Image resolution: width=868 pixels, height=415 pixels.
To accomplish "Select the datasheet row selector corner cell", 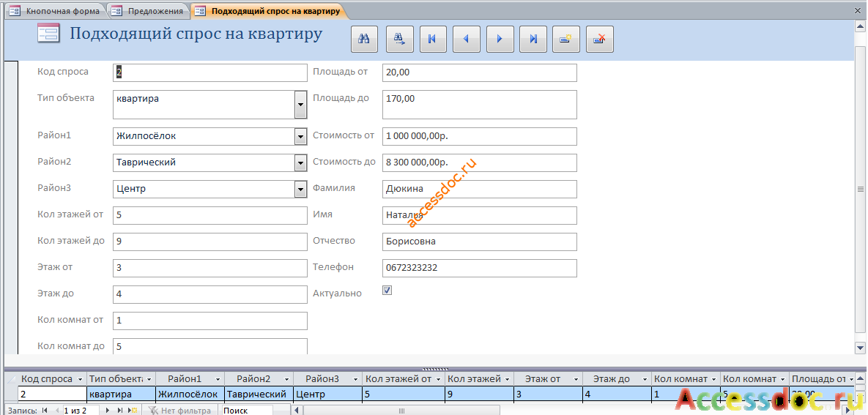I will pyautogui.click(x=10, y=379).
